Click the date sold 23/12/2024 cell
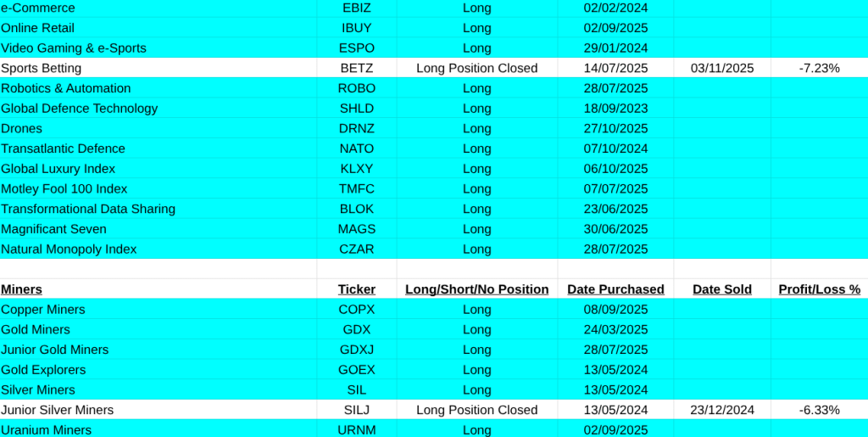Viewport: 868px width, 437px height. point(721,410)
